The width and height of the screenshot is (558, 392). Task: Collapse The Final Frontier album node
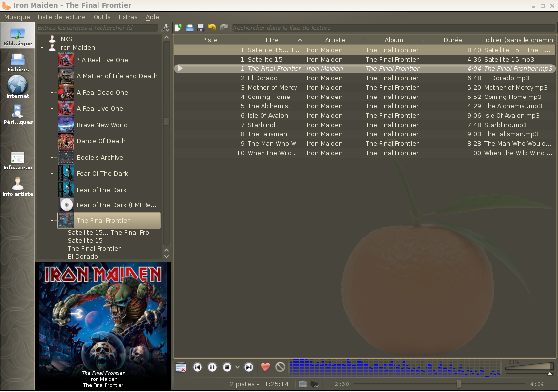coord(52,221)
